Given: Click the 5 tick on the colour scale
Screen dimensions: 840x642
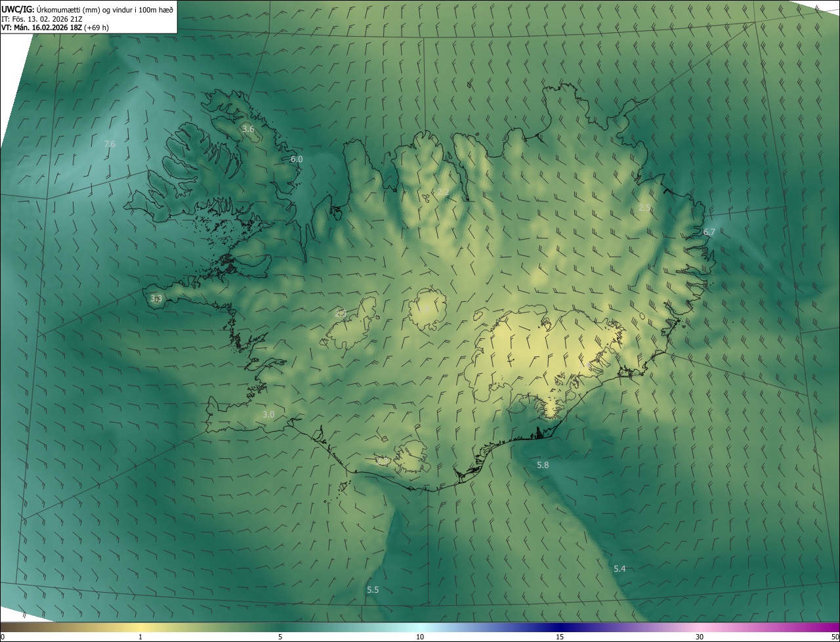Looking at the screenshot, I should 280,637.
